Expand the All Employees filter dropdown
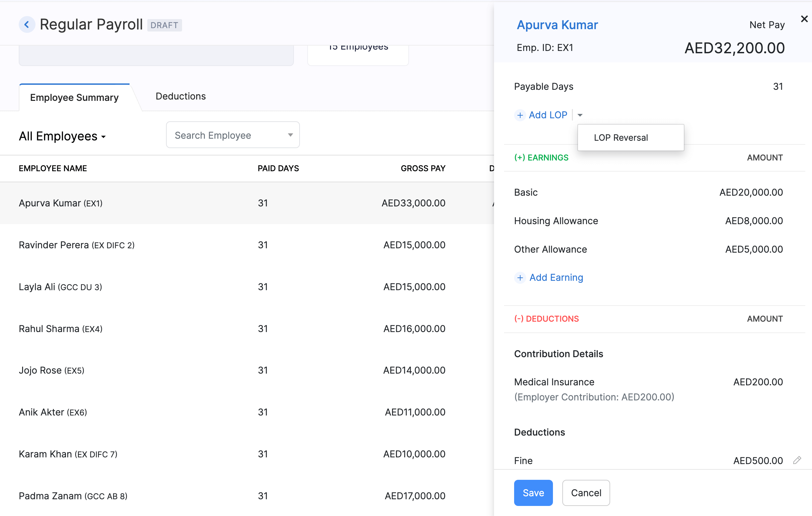Image resolution: width=812 pixels, height=516 pixels. [62, 136]
